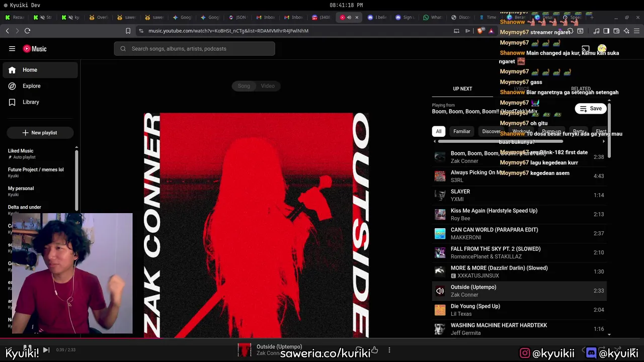
Task: Switch to the WhatsApp browser tab
Action: click(433, 17)
